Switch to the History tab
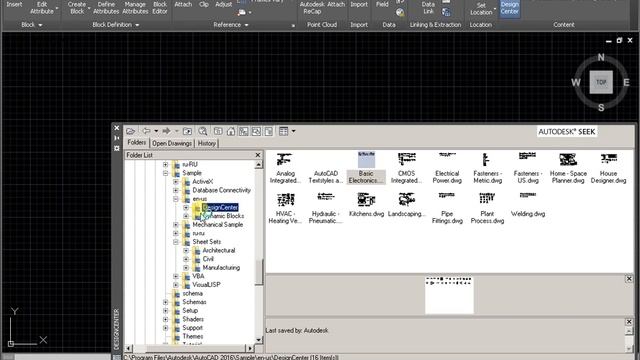This screenshot has height=360, width=640. point(207,143)
